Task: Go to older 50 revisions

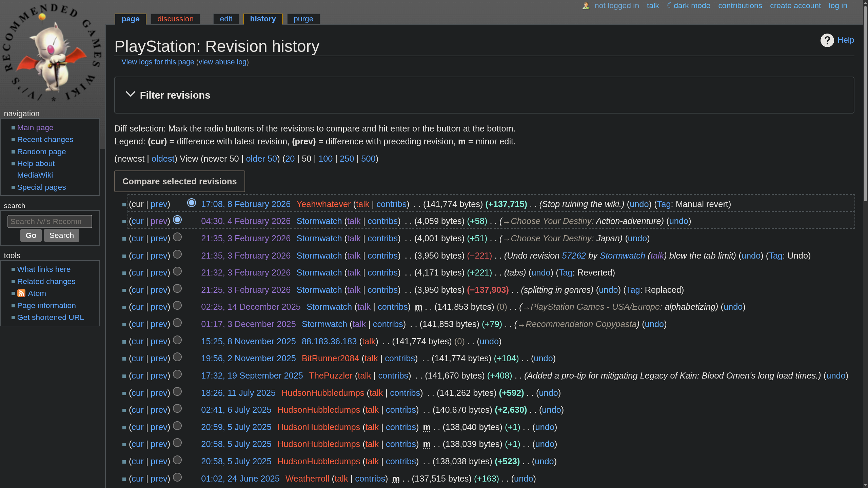Action: (x=261, y=159)
